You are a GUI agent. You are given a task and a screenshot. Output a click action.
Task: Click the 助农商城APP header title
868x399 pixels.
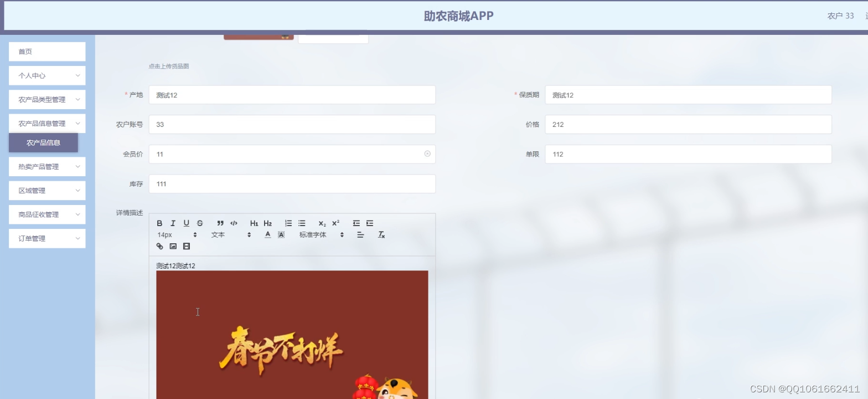coord(458,16)
